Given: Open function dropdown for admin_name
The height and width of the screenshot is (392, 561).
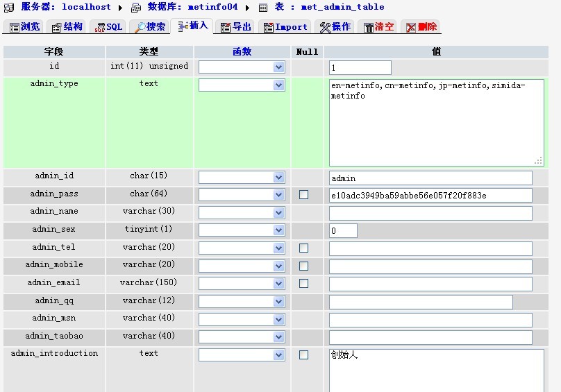Looking at the screenshot, I should [x=242, y=212].
